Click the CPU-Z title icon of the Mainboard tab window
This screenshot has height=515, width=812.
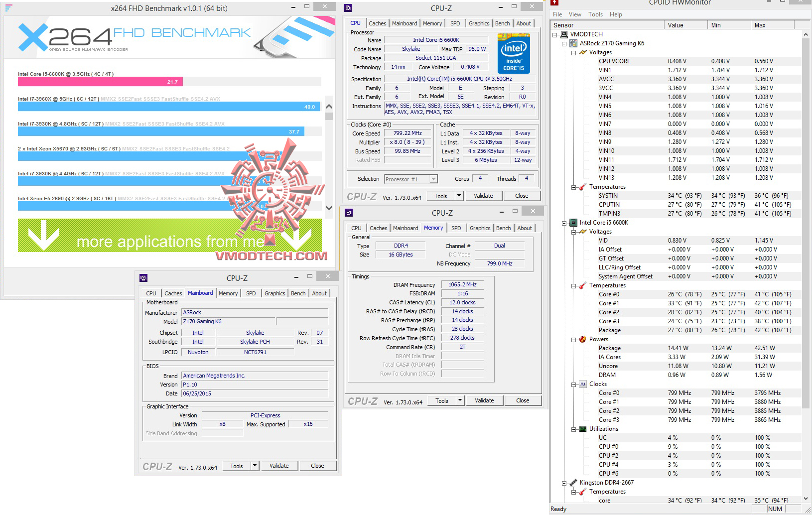143,278
